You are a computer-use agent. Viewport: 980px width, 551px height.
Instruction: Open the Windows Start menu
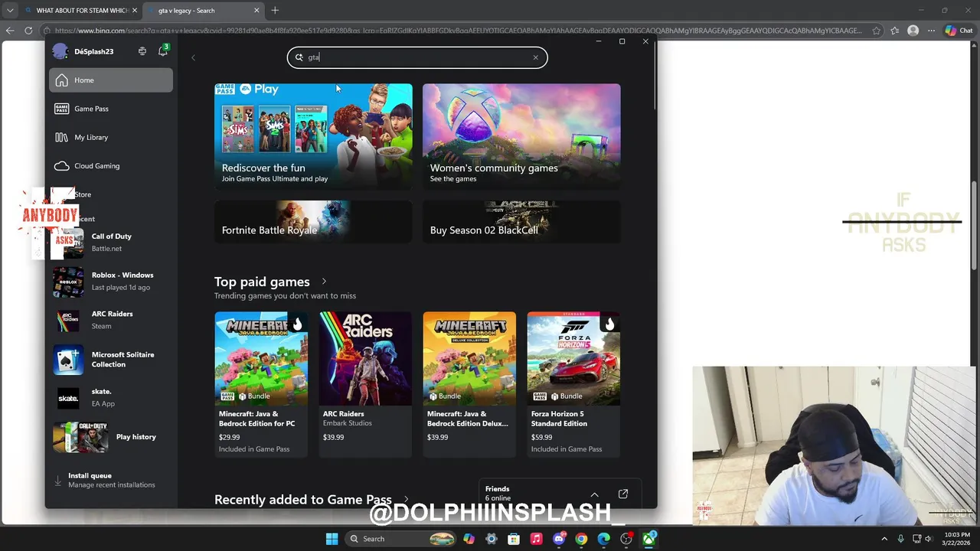(x=332, y=539)
